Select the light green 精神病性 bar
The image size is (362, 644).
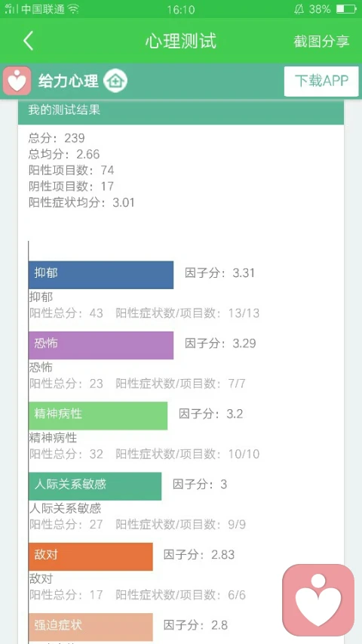(98, 416)
